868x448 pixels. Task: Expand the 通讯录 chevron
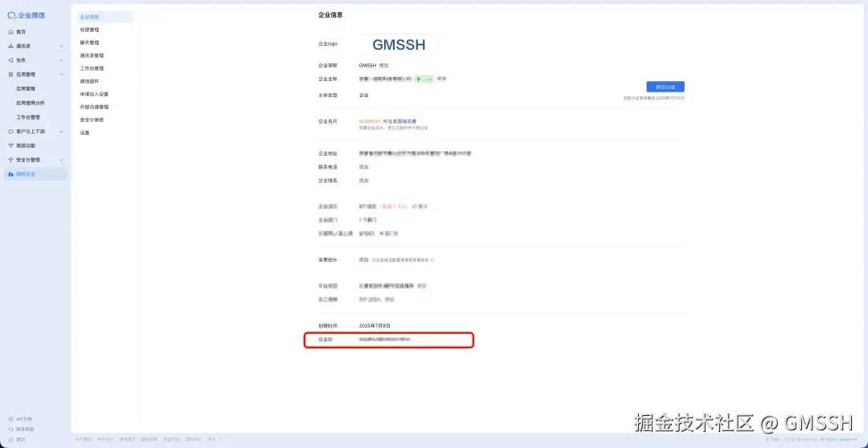click(61, 46)
